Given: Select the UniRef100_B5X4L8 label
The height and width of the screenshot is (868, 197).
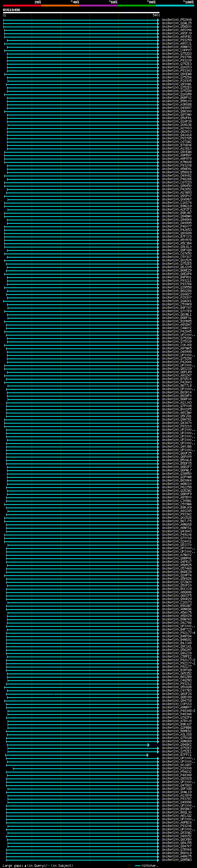Looking at the screenshot, I should coord(177,460).
